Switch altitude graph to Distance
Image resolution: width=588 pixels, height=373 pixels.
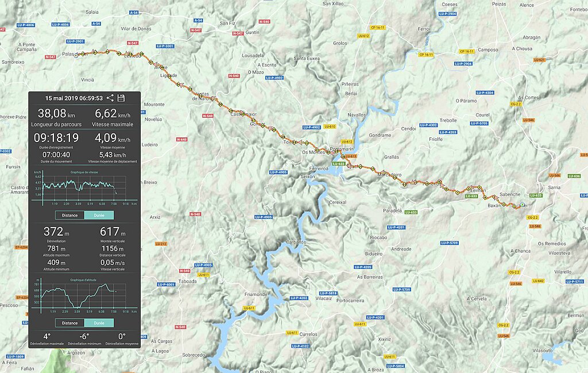click(69, 323)
